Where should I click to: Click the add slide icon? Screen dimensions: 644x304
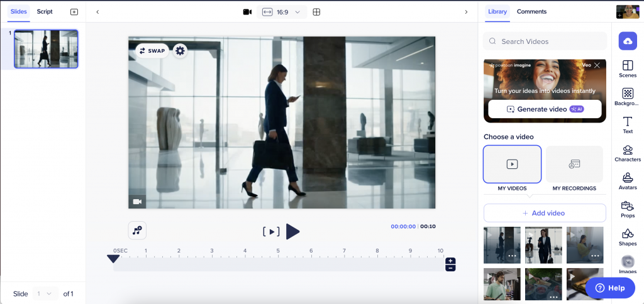pyautogui.click(x=74, y=12)
